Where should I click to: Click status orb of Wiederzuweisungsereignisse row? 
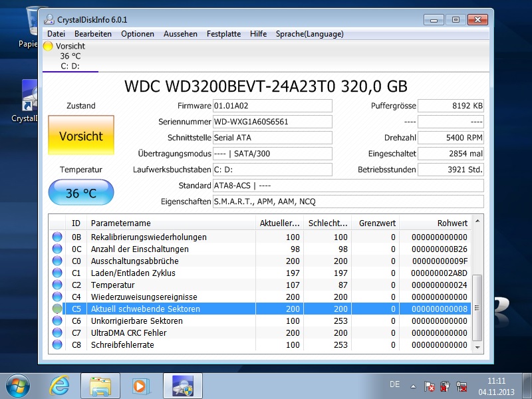57,297
